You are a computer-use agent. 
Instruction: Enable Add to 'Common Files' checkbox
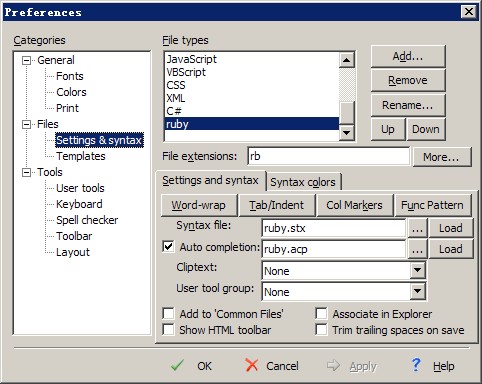[168, 313]
